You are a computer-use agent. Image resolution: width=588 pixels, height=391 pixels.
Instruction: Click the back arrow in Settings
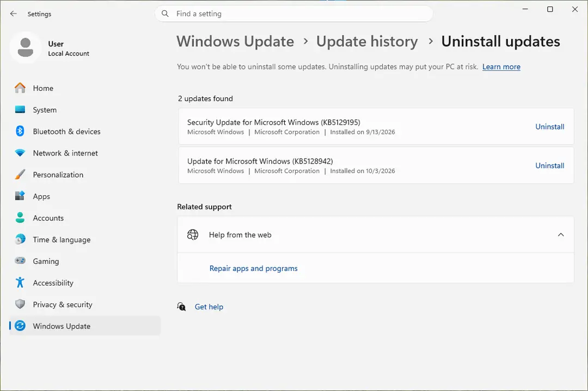[14, 14]
